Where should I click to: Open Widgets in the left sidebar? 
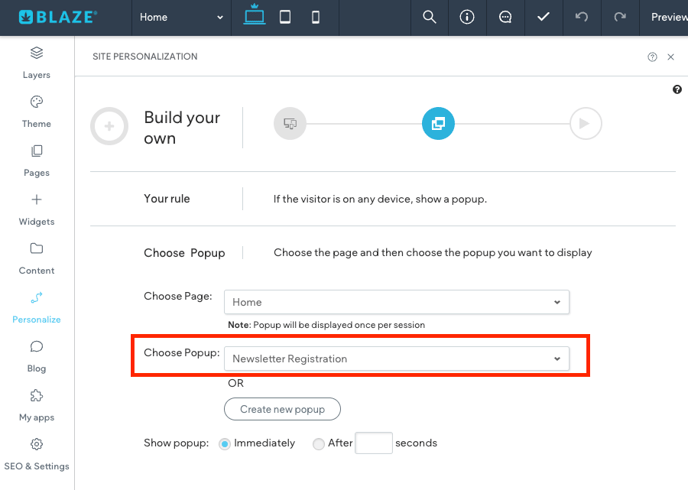pos(37,208)
